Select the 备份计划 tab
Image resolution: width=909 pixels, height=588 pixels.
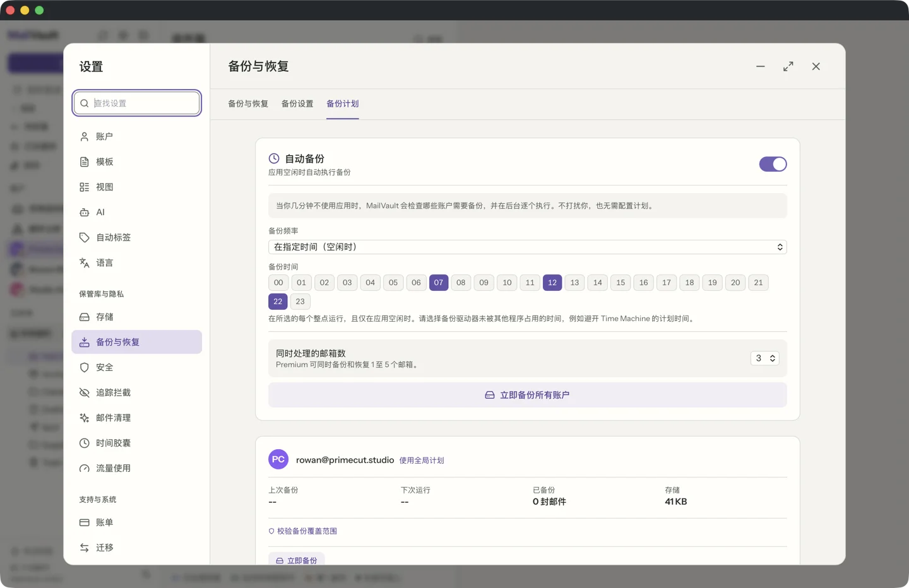click(343, 103)
